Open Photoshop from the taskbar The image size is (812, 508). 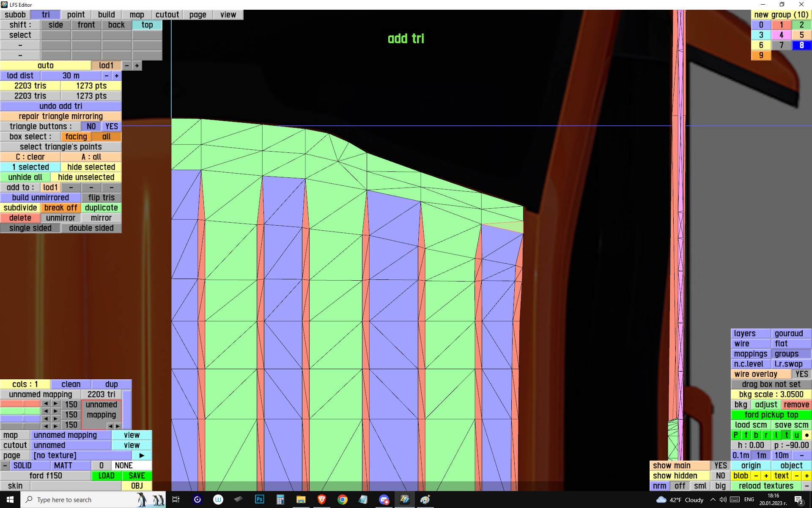pos(259,500)
